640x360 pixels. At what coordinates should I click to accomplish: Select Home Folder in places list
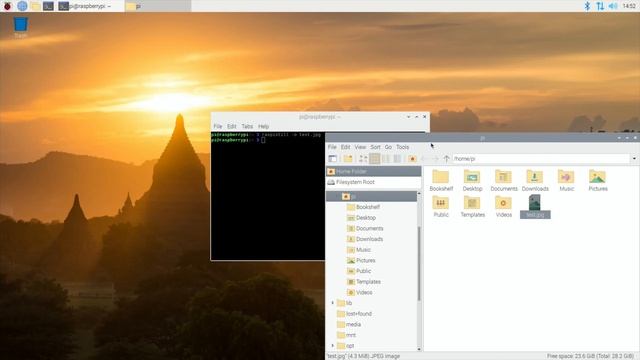click(x=373, y=171)
